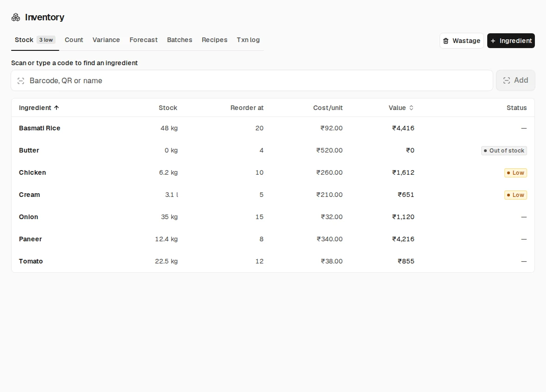Select the Batches tab

point(180,40)
